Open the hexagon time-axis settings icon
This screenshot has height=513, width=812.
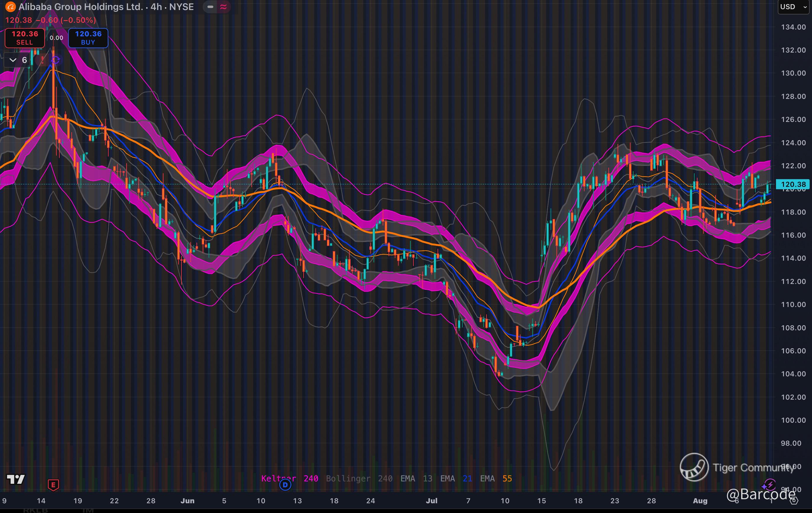[x=795, y=501]
